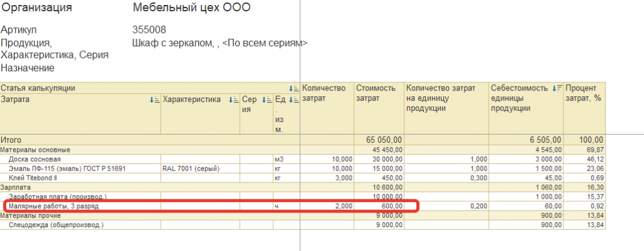Click the 0,300 per-unit quantity cell
The height and width of the screenshot is (251, 644).
coord(447,178)
